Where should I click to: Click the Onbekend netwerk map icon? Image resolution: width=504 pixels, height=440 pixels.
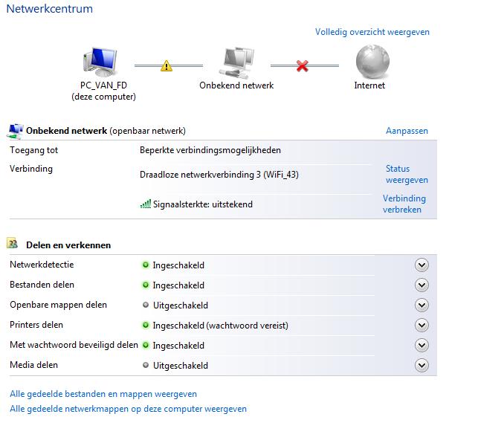236,62
